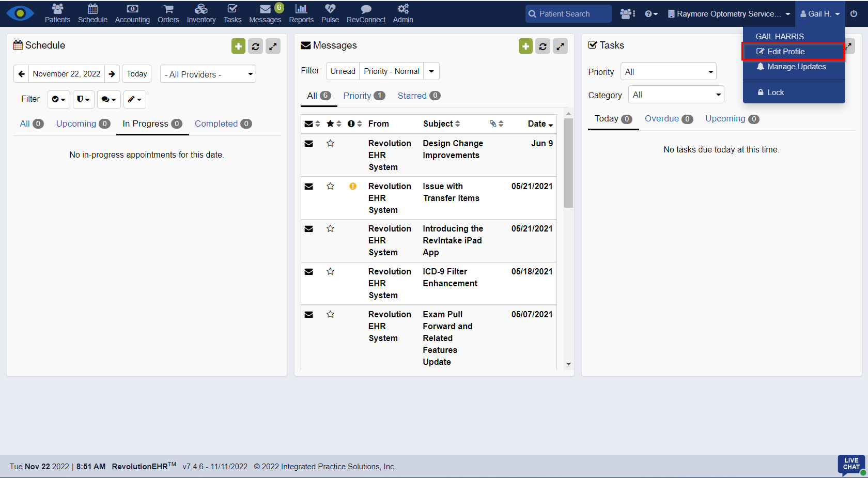
Task: Star the Exam Pull Forward message
Action: coord(330,314)
